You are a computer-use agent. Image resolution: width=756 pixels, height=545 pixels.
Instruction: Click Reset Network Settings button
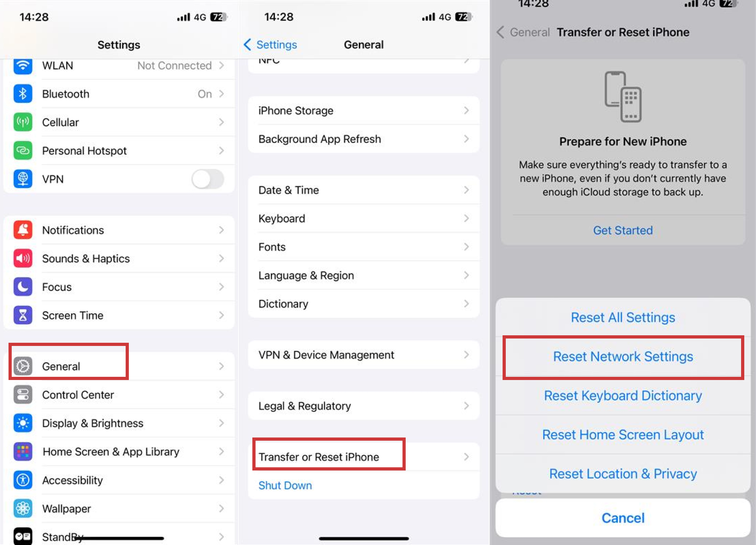(623, 356)
